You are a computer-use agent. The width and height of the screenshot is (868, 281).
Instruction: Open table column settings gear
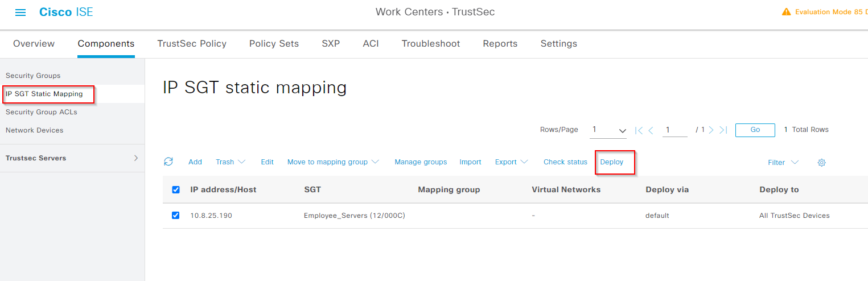(821, 163)
